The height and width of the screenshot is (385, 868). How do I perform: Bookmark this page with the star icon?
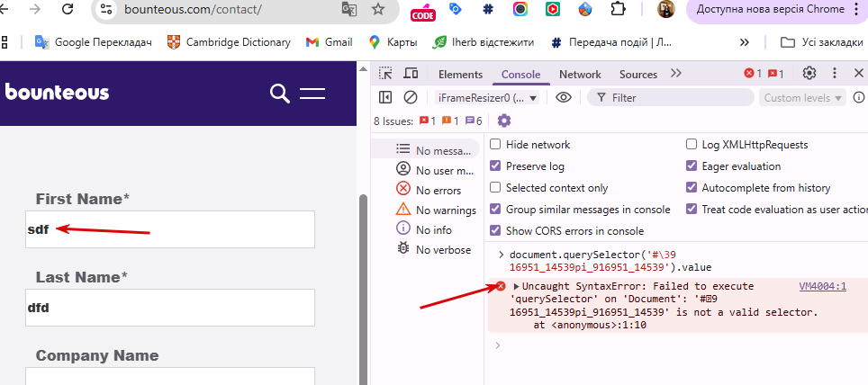378,9
